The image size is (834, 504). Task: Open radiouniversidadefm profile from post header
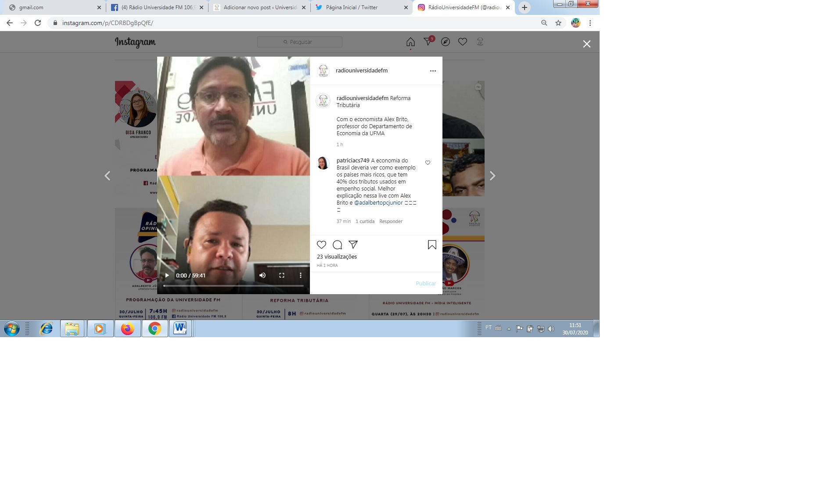[362, 71]
